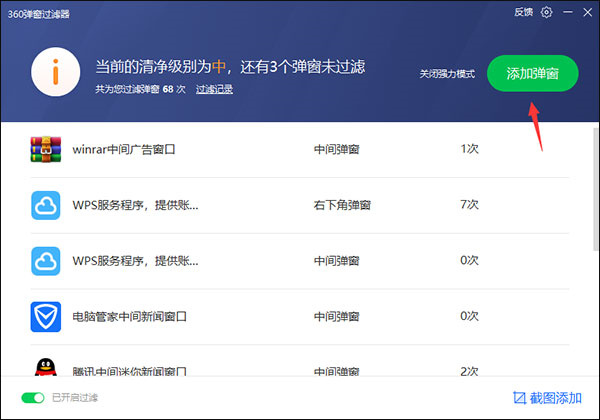
Task: Select 腾讯中间迷你新闻窗口 entry
Action: coord(300,361)
